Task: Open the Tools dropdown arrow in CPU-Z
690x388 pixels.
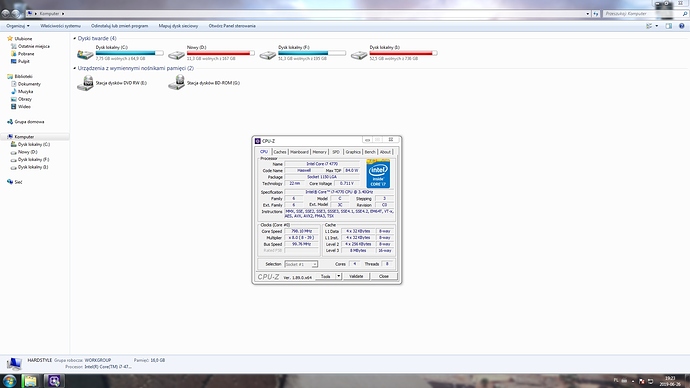Action: coord(338,276)
